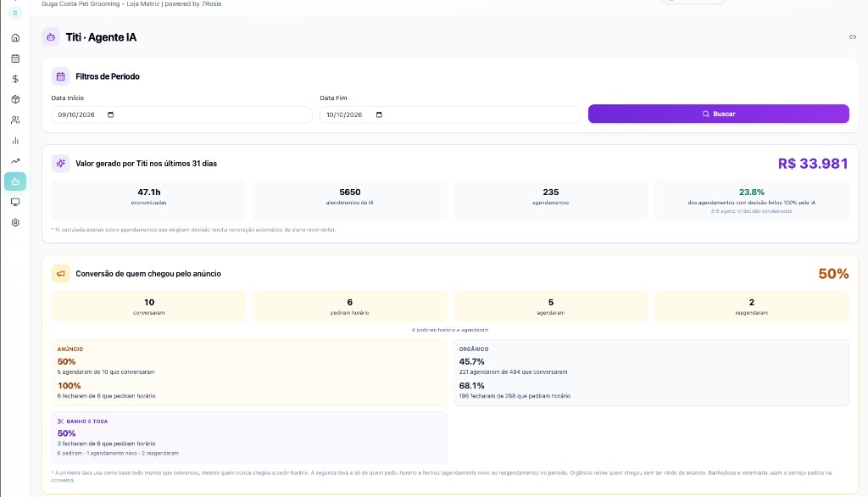Click the Orgânico 68.1% rate
The height and width of the screenshot is (497, 868).
471,386
